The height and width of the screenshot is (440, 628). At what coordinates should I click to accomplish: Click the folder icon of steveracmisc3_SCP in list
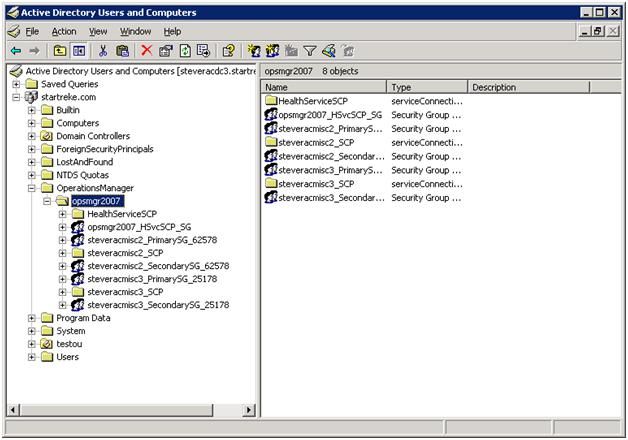pyautogui.click(x=271, y=183)
